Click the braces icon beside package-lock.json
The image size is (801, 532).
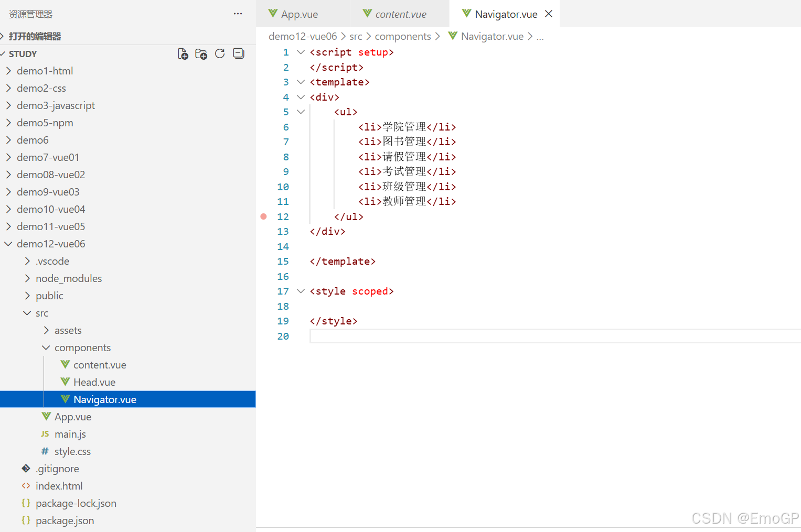pos(26,503)
